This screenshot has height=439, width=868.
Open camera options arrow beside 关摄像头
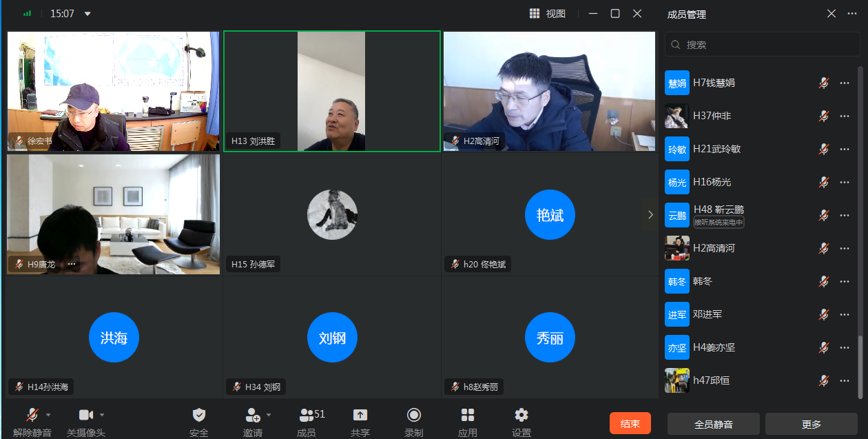click(102, 415)
